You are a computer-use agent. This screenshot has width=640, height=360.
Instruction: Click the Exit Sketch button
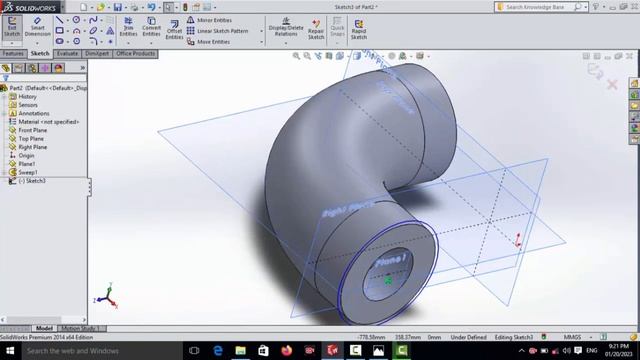click(x=12, y=27)
